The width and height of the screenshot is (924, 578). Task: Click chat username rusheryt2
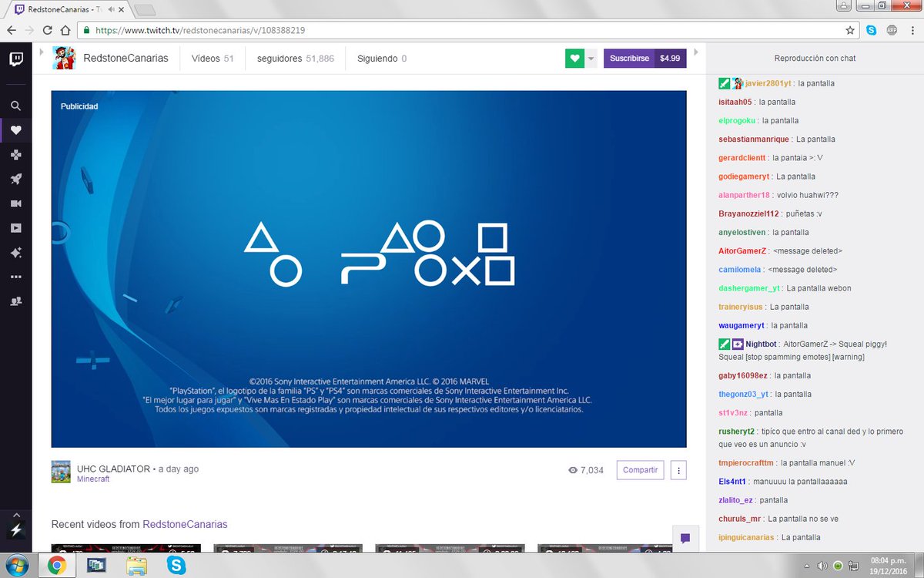tap(736, 431)
